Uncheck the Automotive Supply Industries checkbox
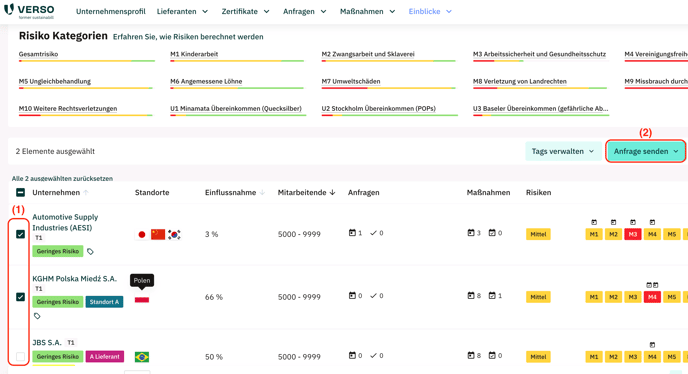688x374 pixels. pos(20,234)
